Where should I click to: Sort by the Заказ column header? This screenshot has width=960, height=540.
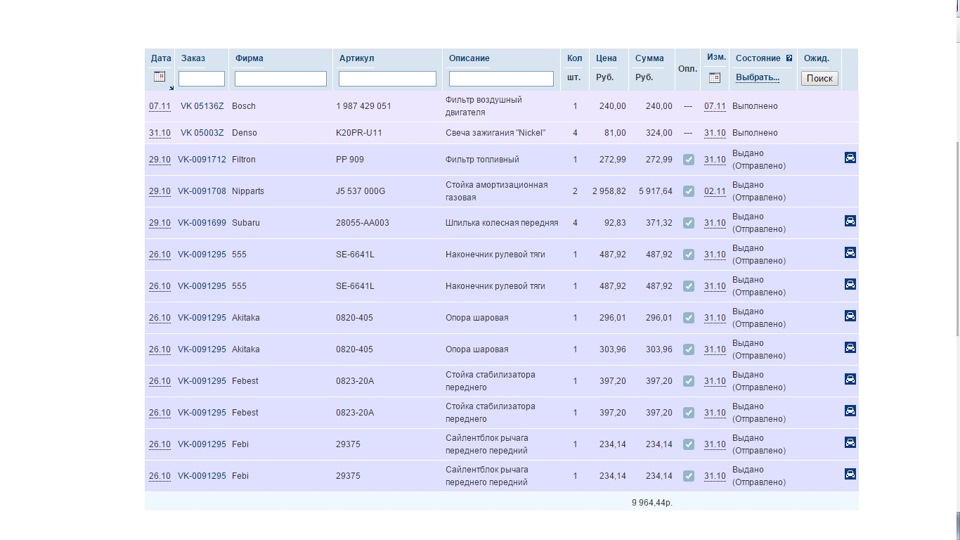(193, 58)
